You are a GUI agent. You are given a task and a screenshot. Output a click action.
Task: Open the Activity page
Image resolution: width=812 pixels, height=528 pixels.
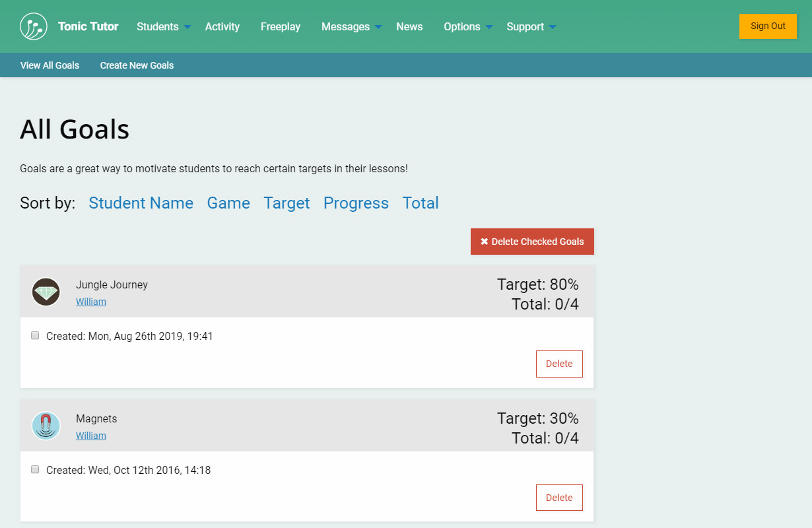coord(222,26)
